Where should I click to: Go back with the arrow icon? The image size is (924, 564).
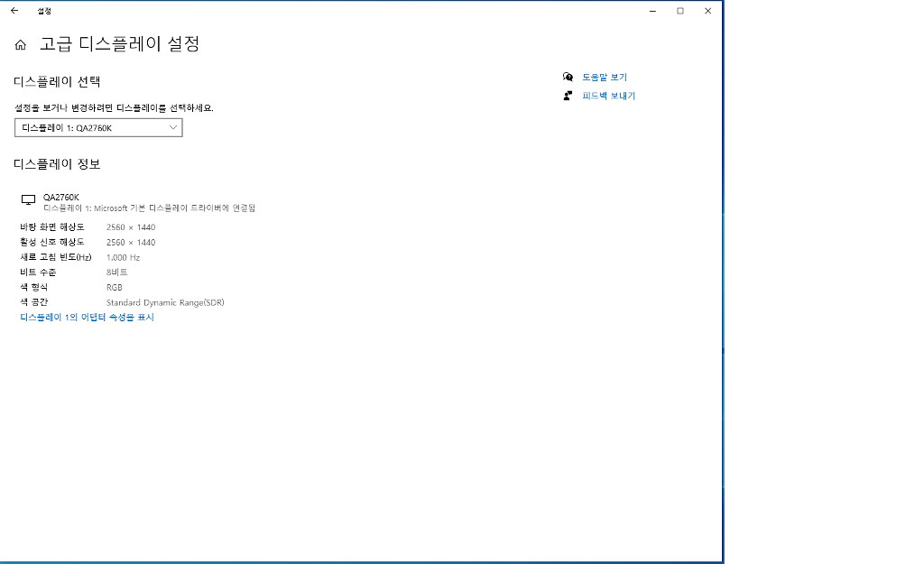14,11
